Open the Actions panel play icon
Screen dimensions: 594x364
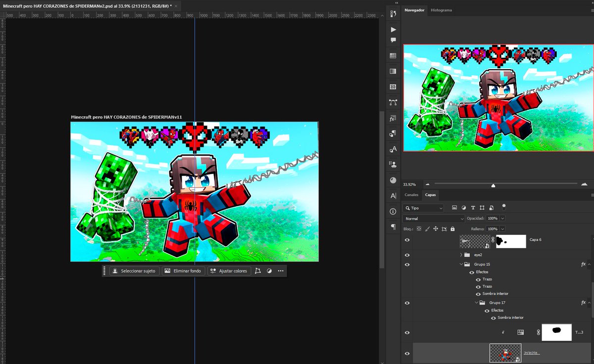393,30
